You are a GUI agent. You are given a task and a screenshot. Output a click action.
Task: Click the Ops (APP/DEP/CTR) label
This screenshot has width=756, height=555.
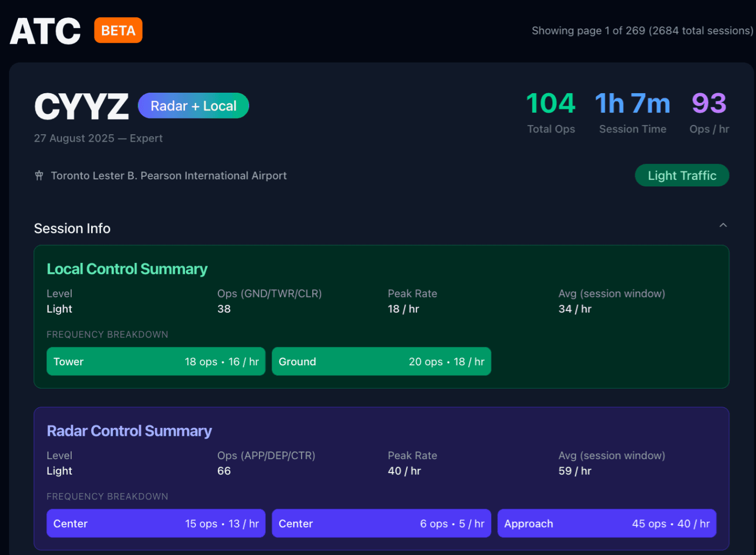(x=266, y=456)
